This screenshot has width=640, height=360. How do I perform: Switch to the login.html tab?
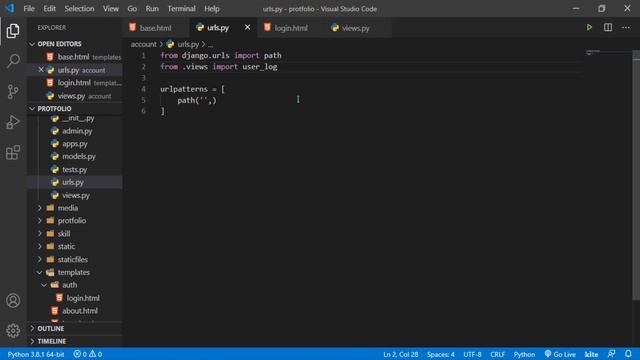pyautogui.click(x=291, y=28)
